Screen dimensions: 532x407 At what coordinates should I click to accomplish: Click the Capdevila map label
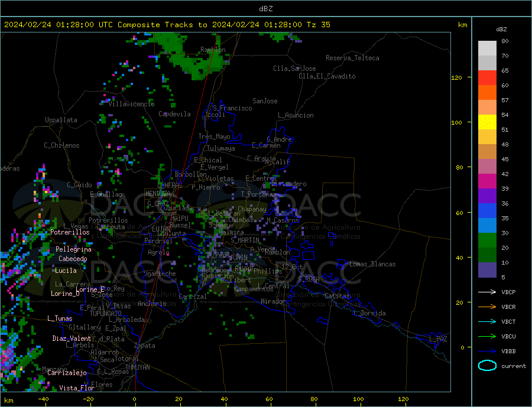pos(175,114)
